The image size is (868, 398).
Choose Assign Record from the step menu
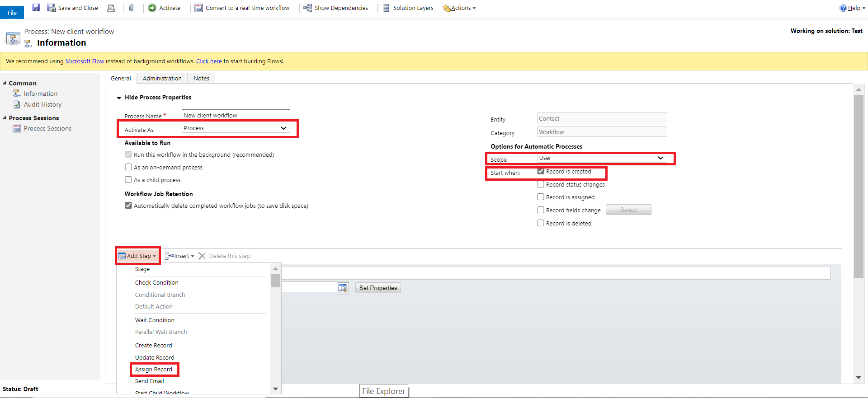coord(154,369)
